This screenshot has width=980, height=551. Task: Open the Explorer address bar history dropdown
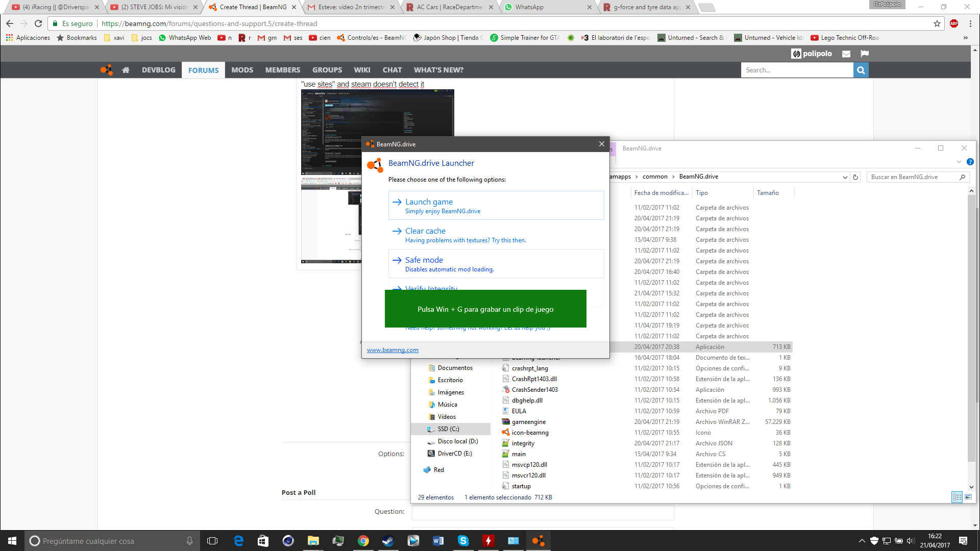click(x=845, y=177)
